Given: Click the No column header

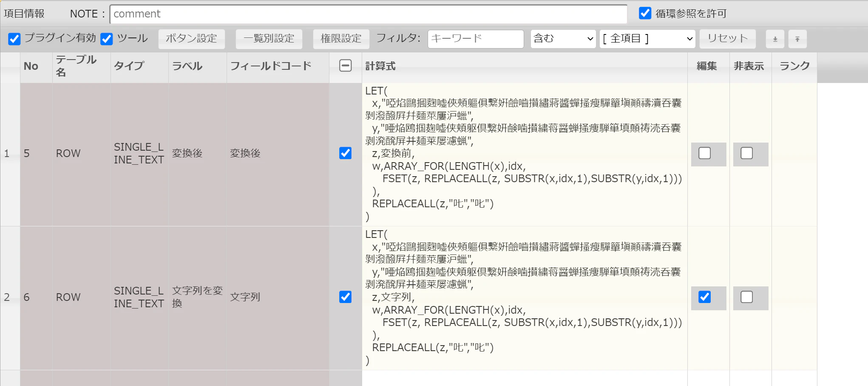Looking at the screenshot, I should point(36,67).
